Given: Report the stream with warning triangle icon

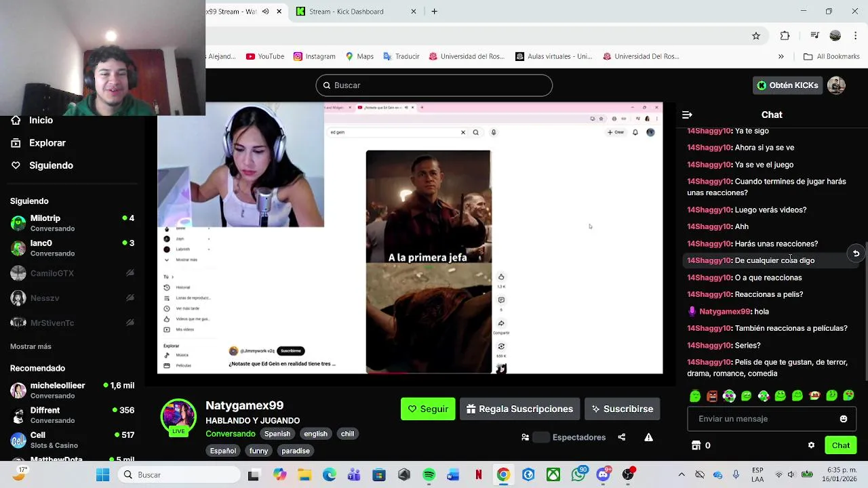Looking at the screenshot, I should [x=648, y=437].
